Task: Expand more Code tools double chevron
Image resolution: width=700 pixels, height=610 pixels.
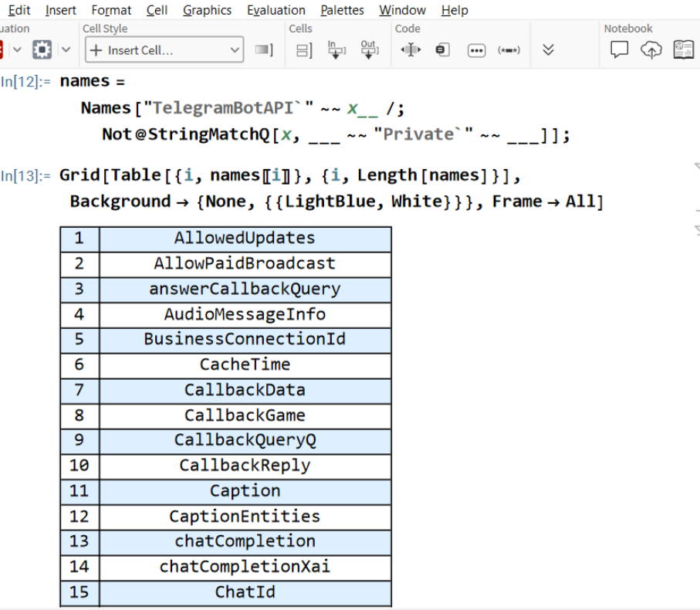Action: [x=548, y=50]
